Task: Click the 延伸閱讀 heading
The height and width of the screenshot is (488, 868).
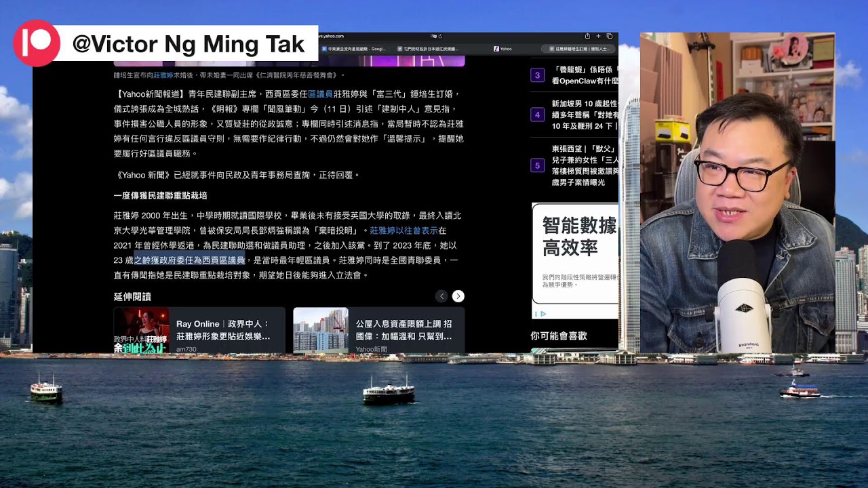Action: [x=132, y=297]
